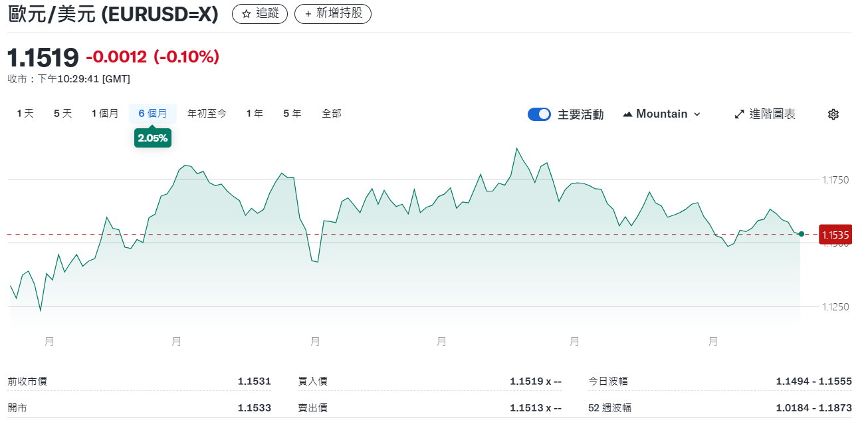Toggle the 主要活動 switch off
868x438 pixels.
539,114
